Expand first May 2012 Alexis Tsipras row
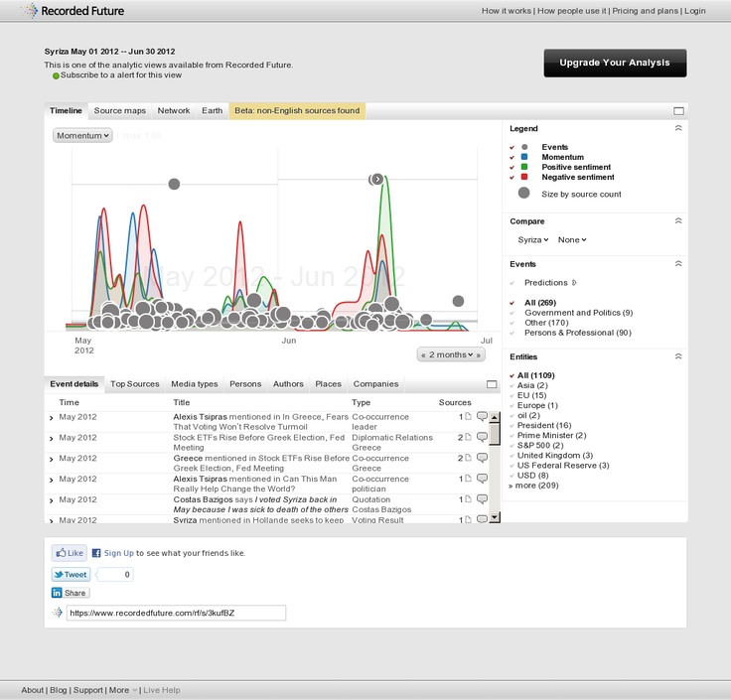The height and width of the screenshot is (700, 731). click(x=52, y=418)
